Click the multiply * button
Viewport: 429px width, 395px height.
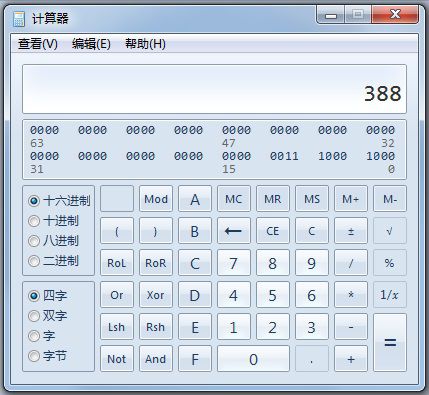point(351,295)
